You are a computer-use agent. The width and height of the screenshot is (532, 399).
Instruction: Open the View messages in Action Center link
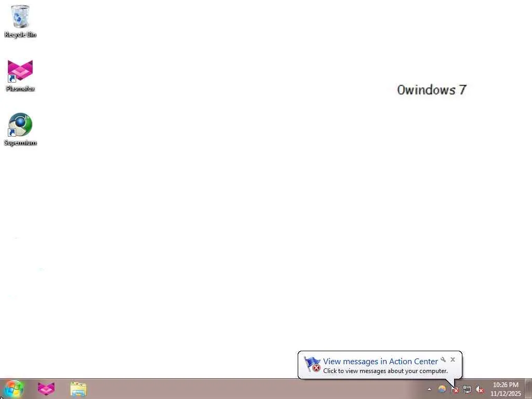pyautogui.click(x=380, y=362)
